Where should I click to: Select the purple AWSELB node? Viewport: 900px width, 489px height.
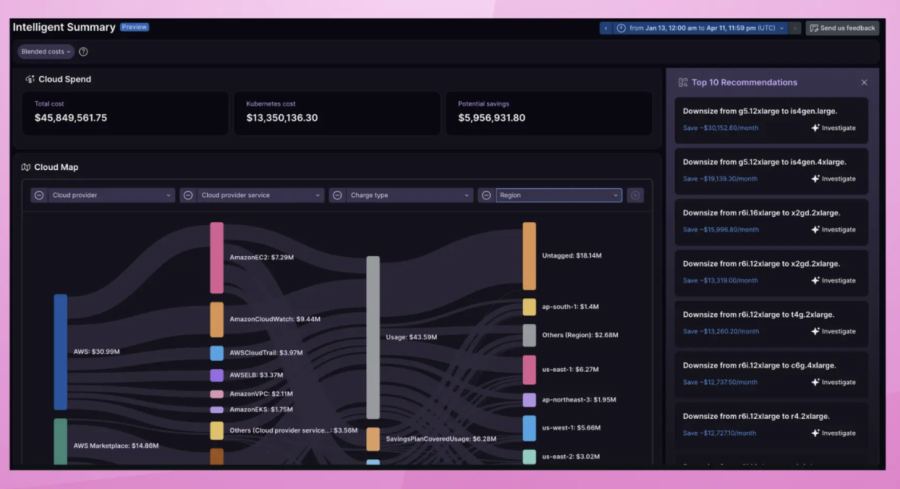pos(216,375)
